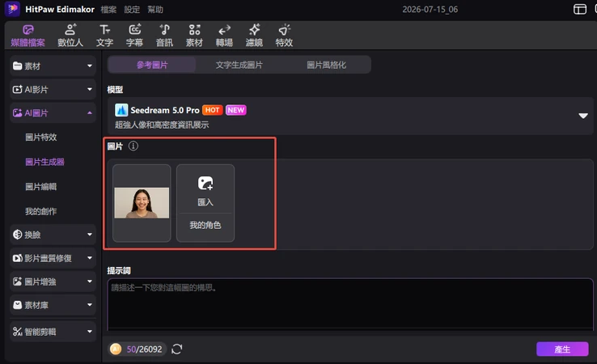Image resolution: width=597 pixels, height=364 pixels.
Task: Click the 我的角色 button
Action: pos(205,225)
